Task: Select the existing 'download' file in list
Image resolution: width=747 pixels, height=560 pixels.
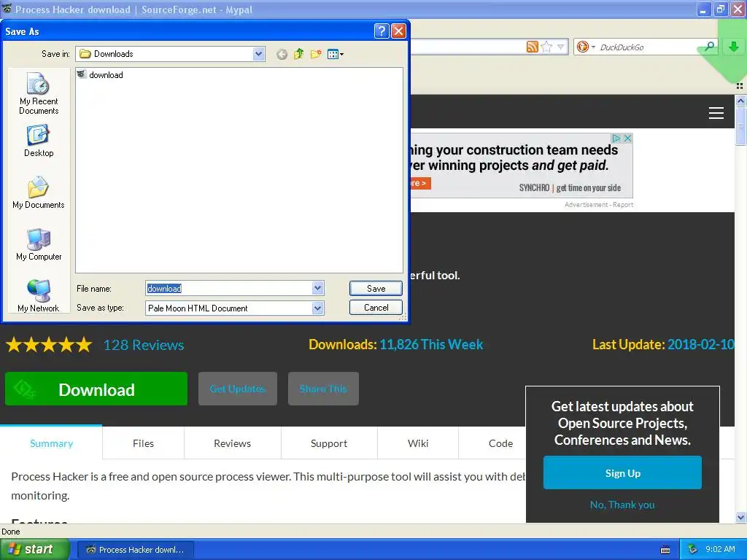Action: (101, 75)
